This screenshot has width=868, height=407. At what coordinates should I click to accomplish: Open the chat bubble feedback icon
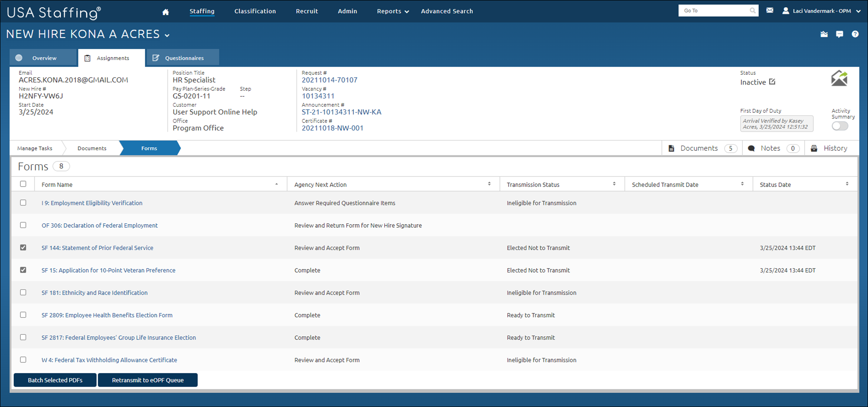840,34
